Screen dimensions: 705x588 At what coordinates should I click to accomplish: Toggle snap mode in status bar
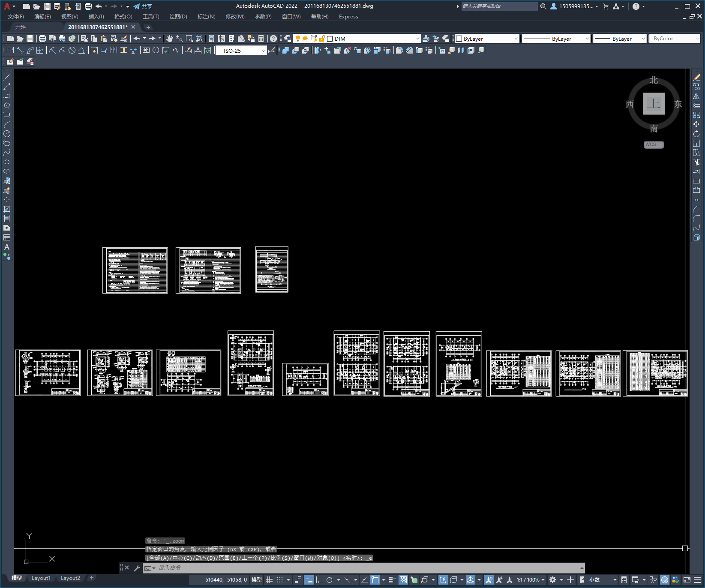click(x=280, y=580)
